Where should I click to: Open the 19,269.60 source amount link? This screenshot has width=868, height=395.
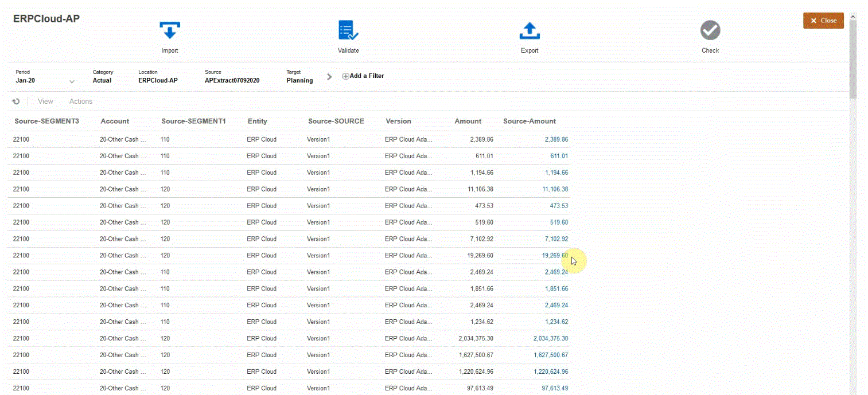(x=554, y=256)
